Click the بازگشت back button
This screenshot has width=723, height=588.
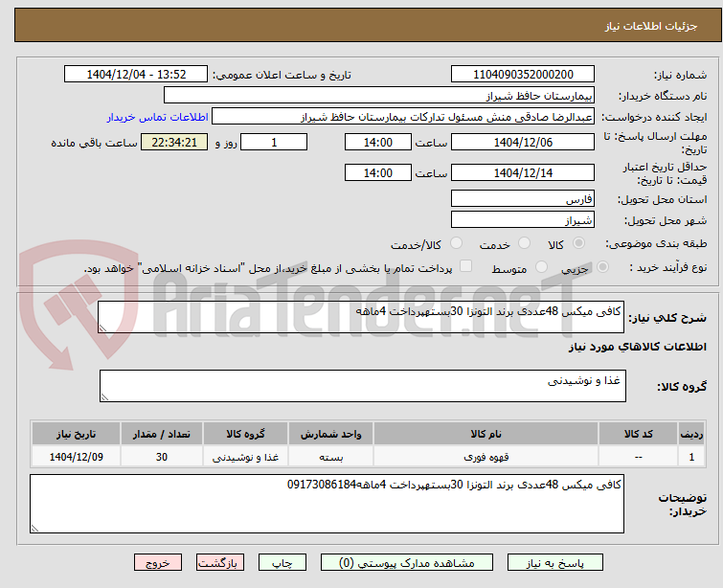219,563
